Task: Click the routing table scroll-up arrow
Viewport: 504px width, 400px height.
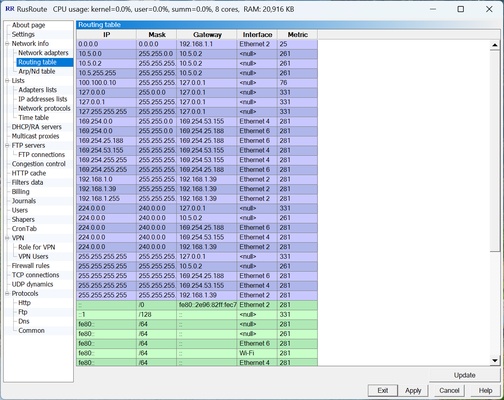Action: tap(494, 46)
